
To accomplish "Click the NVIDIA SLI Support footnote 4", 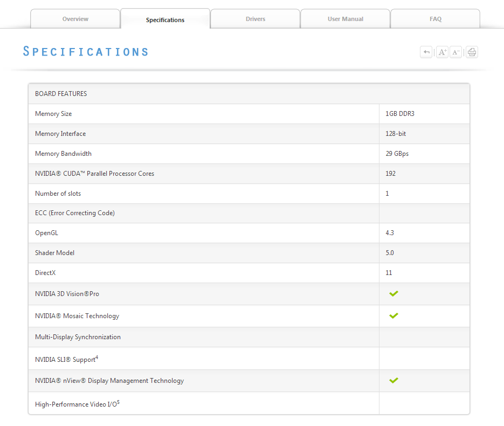I will (x=96, y=357).
